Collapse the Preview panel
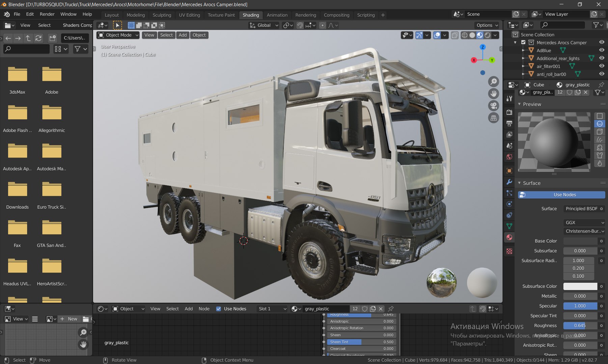The width and height of the screenshot is (608, 364). 519,104
